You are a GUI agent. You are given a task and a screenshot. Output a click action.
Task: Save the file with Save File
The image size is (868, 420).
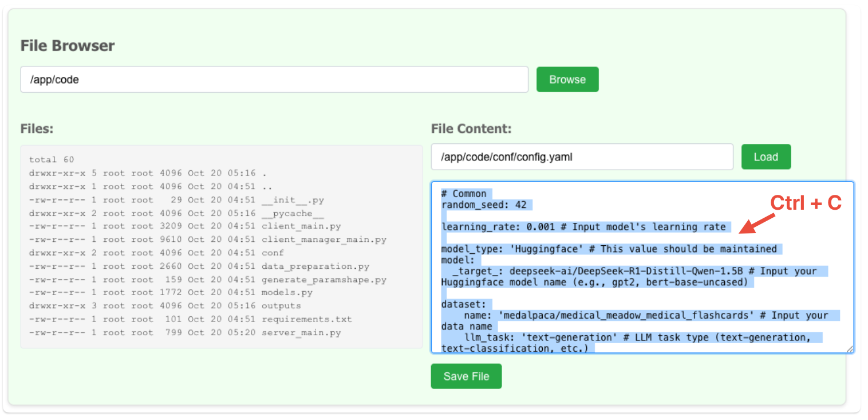(466, 376)
